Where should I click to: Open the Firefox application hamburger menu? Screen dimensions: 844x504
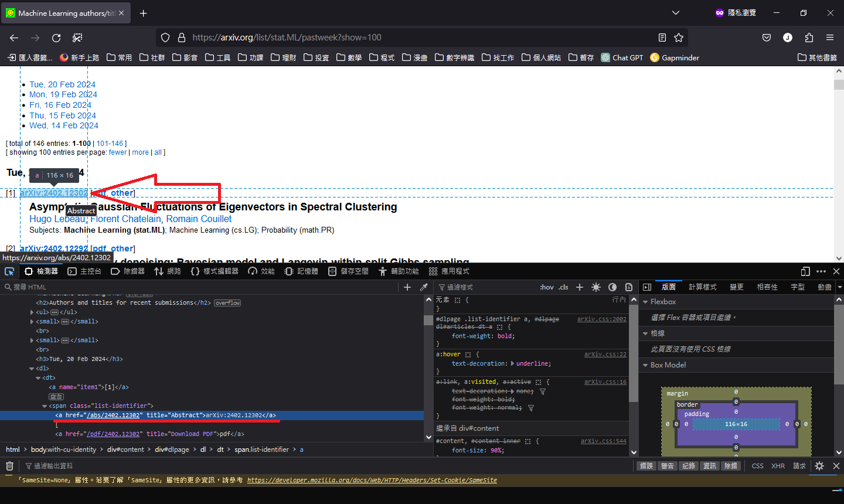(x=830, y=38)
